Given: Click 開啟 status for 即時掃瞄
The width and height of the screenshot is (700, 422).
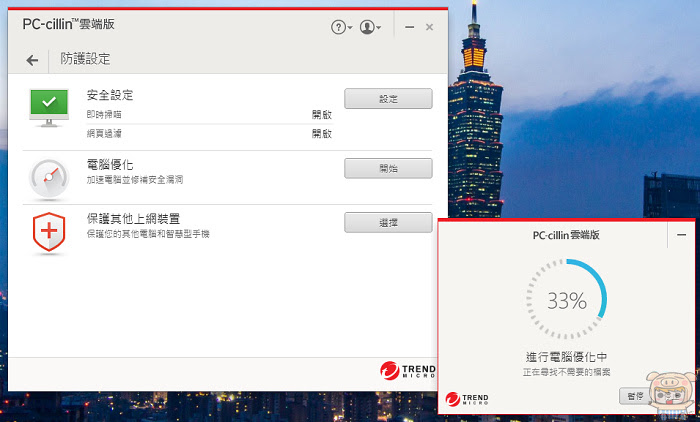Looking at the screenshot, I should pos(322,115).
